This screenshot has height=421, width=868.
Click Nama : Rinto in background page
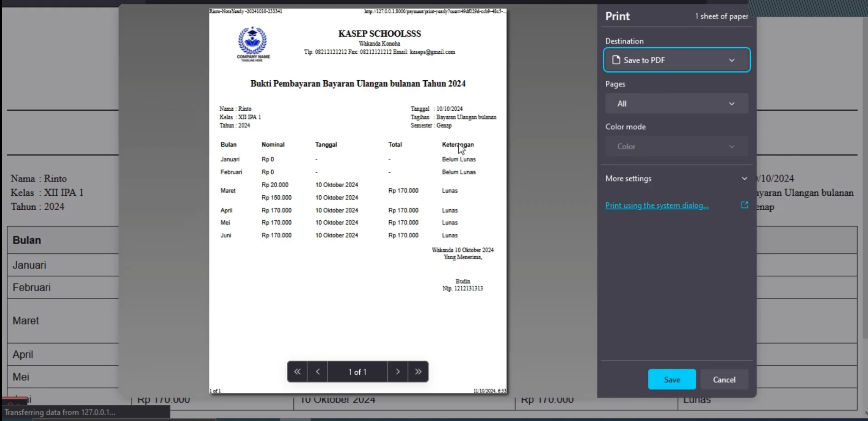38,178
